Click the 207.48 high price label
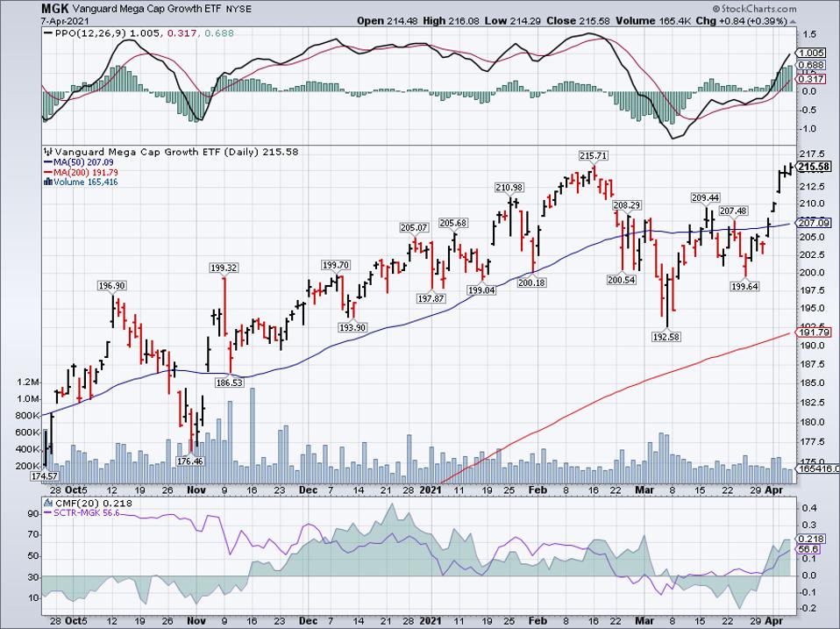840x629 pixels. click(733, 211)
